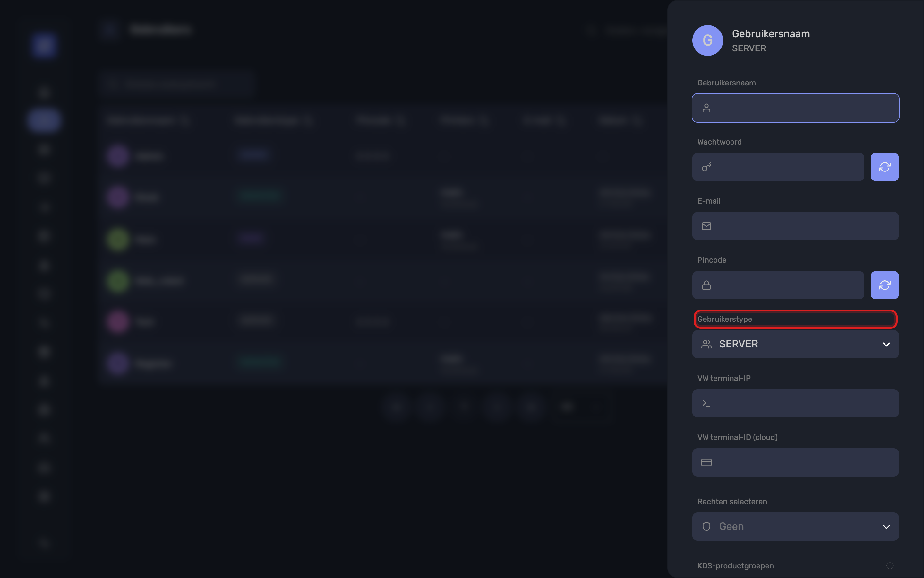Click the user icon in Gebruikersnaam field

coord(706,108)
